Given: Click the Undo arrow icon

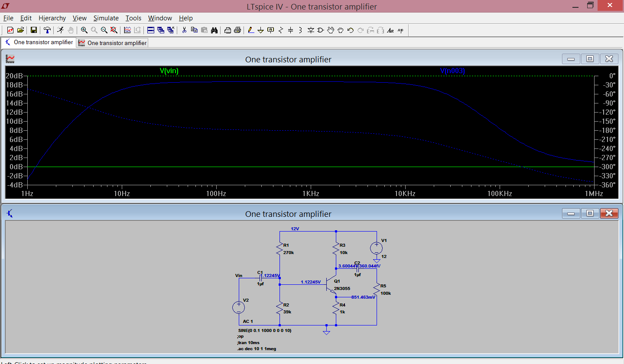Looking at the screenshot, I should 351,30.
